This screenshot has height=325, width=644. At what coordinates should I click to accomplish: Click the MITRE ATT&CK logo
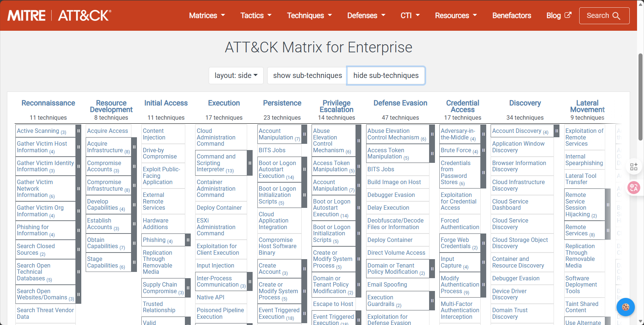pyautogui.click(x=59, y=15)
